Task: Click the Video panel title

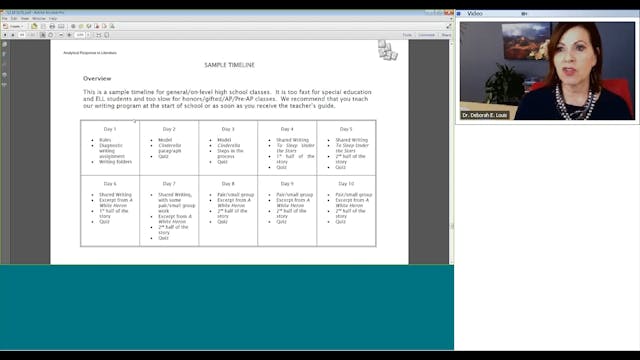Action: click(475, 13)
